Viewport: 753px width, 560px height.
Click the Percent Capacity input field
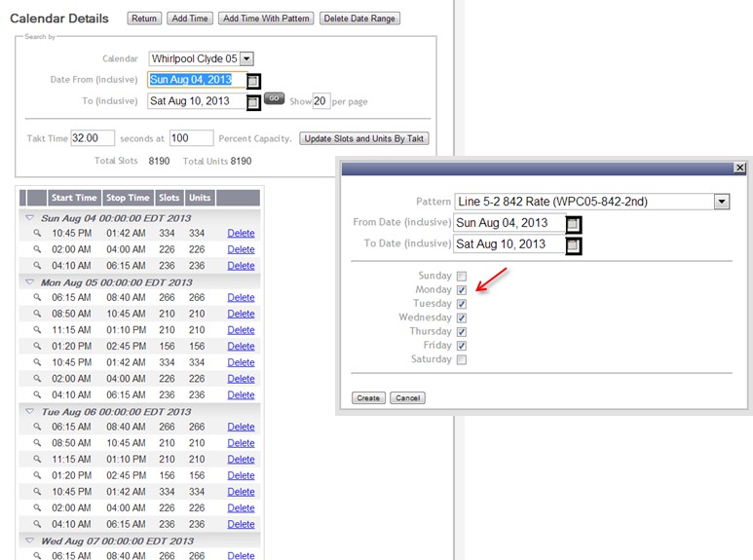[191, 138]
